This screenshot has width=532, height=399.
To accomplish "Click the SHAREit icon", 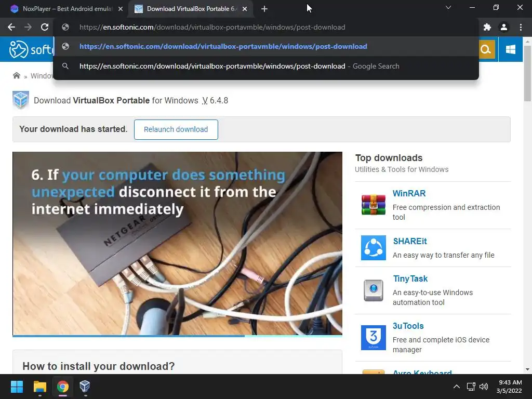I will click(373, 248).
